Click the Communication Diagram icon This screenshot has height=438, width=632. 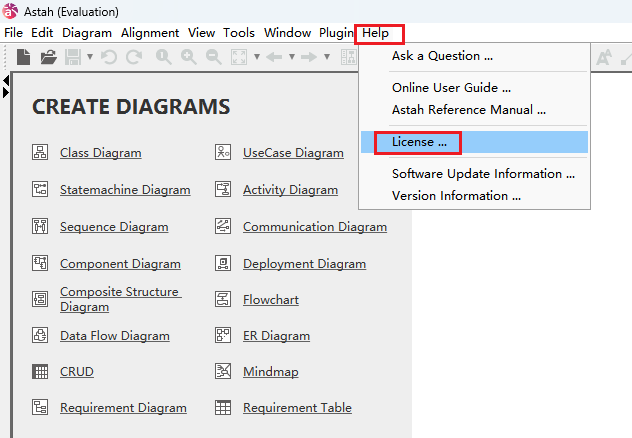[223, 226]
